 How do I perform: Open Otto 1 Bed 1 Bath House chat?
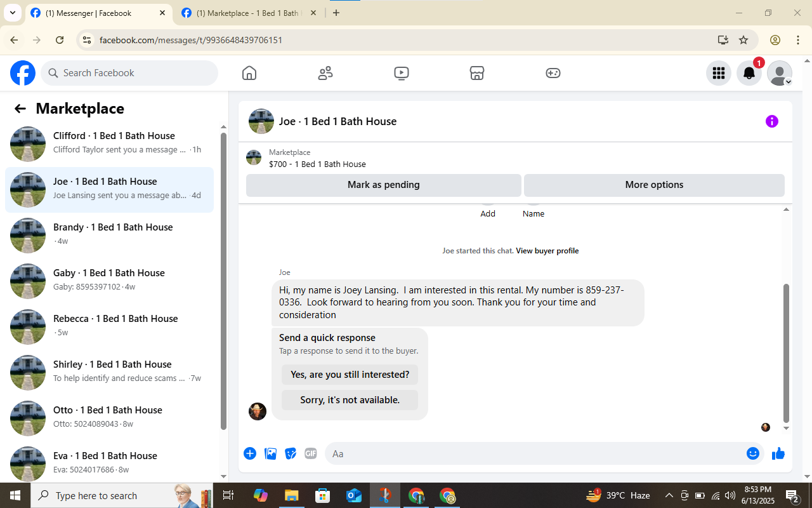click(x=109, y=418)
